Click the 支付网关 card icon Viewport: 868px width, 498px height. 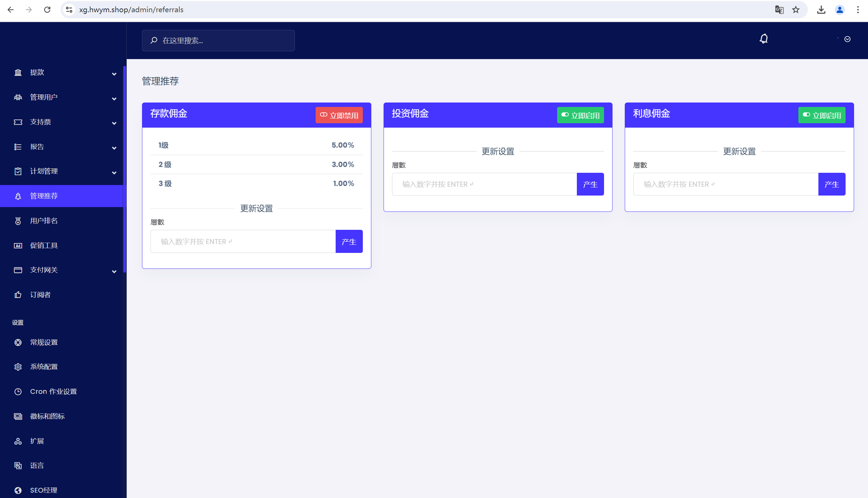tap(18, 270)
